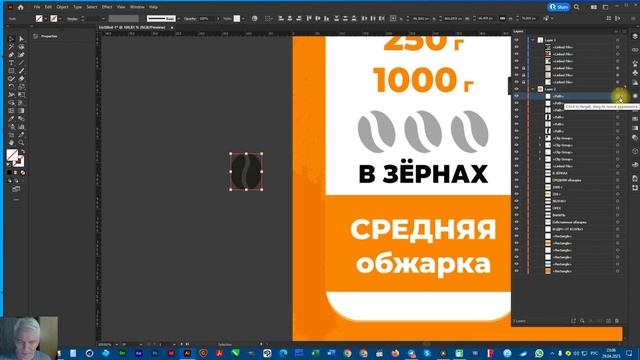Toggle visibility eye of Layer 1
This screenshot has width=640, height=360.
point(517,40)
